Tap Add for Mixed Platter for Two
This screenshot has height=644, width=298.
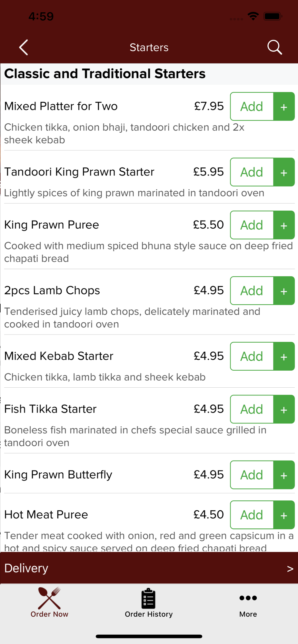coord(262,106)
